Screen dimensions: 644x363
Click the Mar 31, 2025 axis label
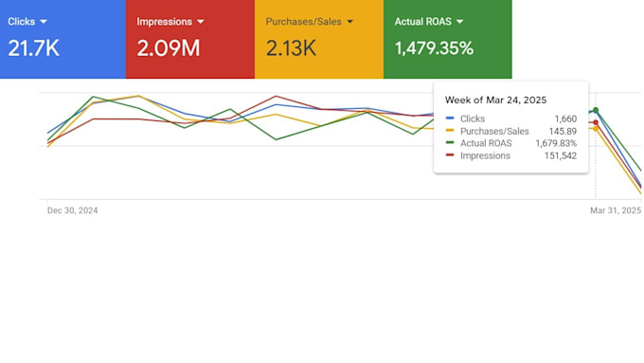point(616,210)
